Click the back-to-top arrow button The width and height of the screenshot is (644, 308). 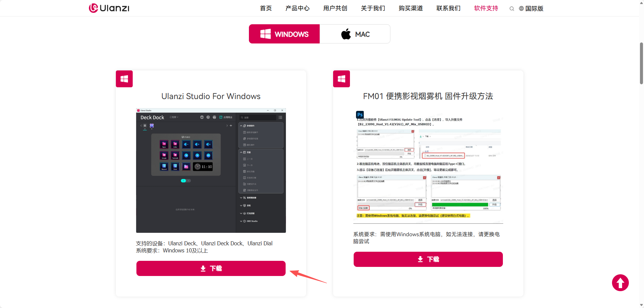[620, 283]
